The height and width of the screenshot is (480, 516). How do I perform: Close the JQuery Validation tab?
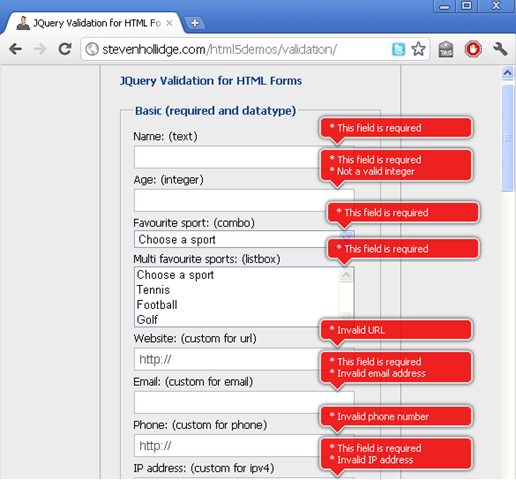(x=169, y=23)
